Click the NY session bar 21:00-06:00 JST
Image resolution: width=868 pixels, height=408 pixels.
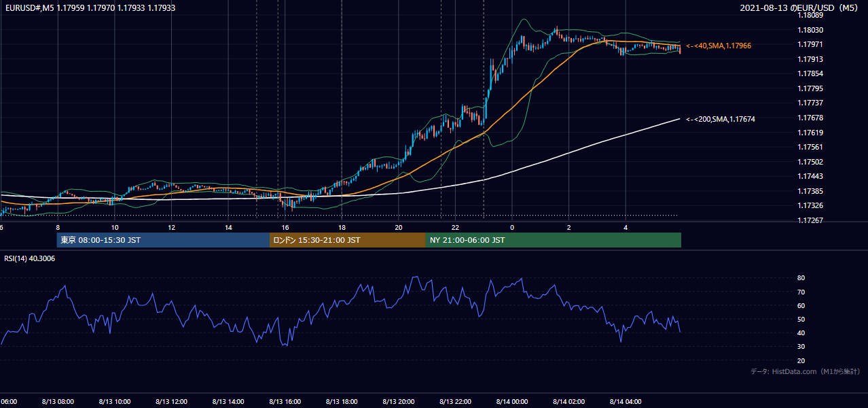pyautogui.click(x=554, y=240)
